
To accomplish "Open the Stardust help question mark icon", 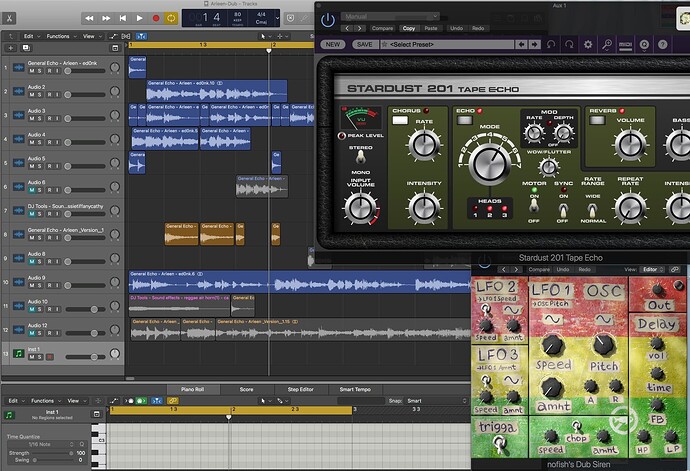I will tap(663, 44).
